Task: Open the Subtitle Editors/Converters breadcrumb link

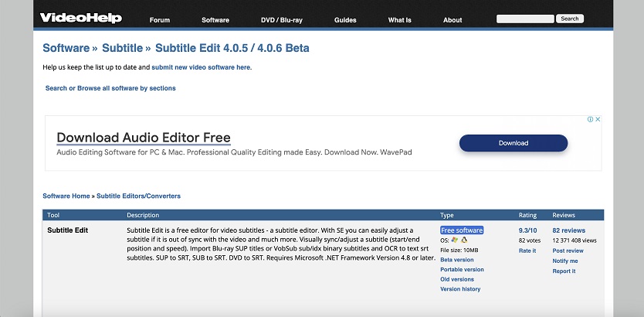Action: click(x=138, y=196)
